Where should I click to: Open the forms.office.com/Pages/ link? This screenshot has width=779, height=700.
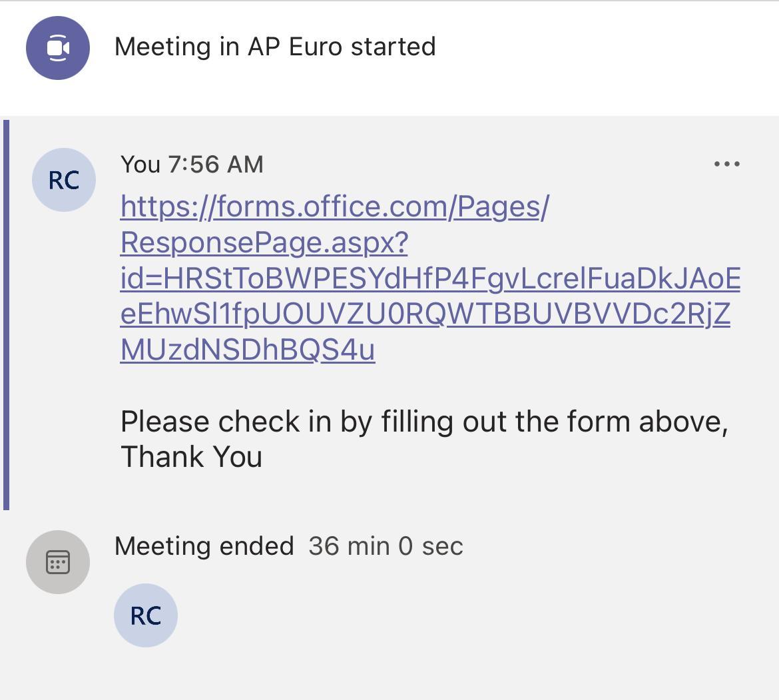click(334, 207)
